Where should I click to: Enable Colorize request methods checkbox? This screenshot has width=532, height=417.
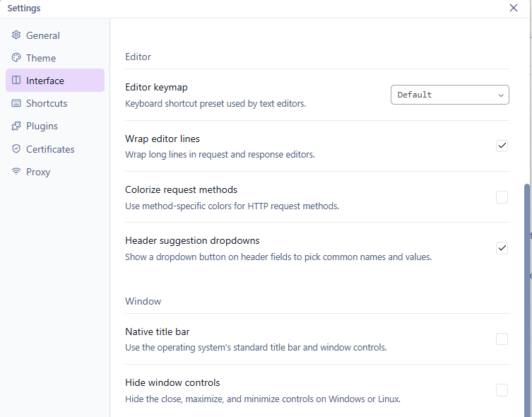(502, 197)
